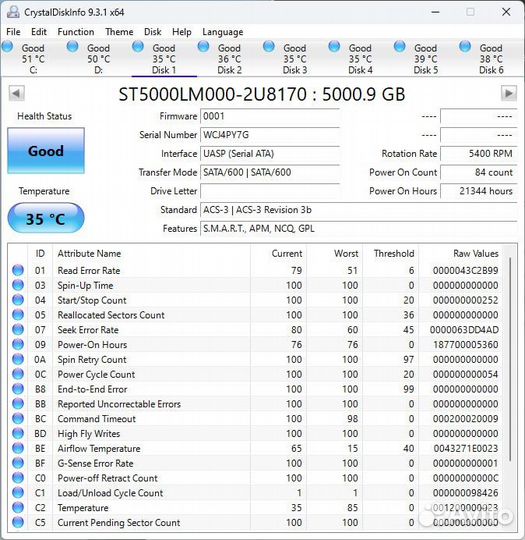Open the Function menu
The height and width of the screenshot is (540, 525).
[76, 32]
